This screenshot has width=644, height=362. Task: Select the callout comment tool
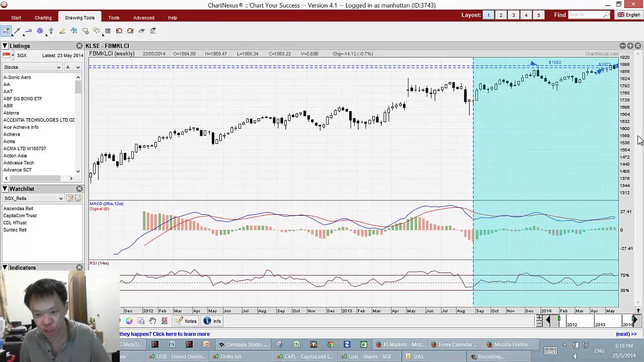(x=85, y=31)
